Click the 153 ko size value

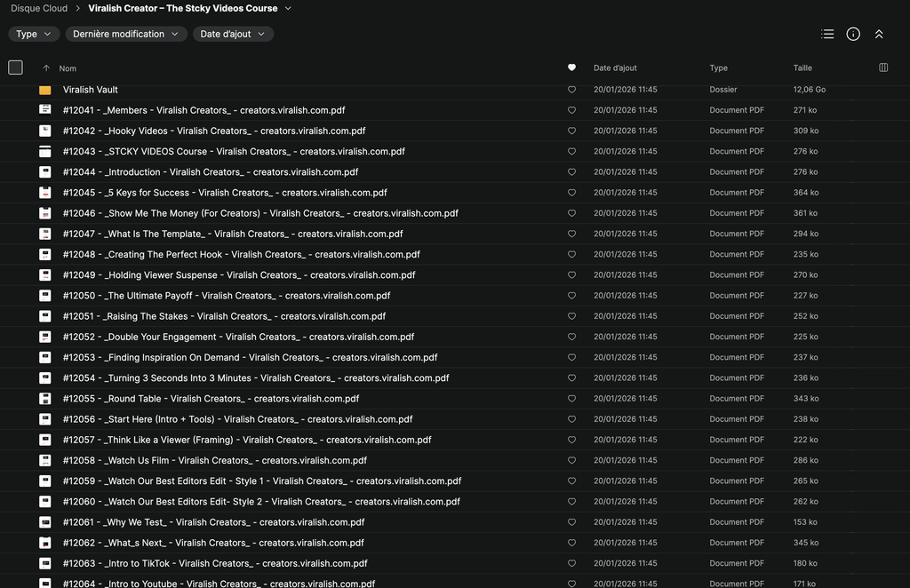[805, 522]
